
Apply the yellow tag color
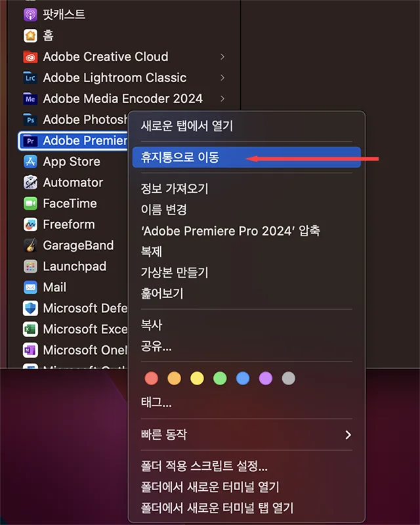197,379
